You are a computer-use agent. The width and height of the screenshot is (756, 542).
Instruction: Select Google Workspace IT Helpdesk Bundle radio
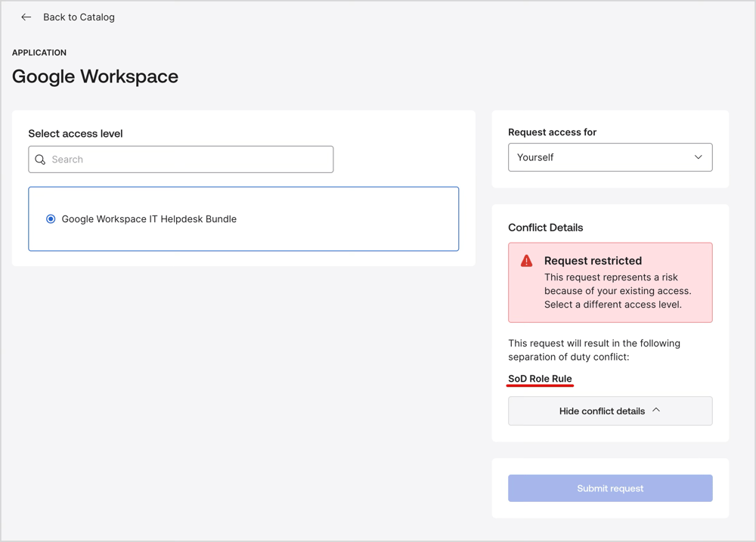click(51, 219)
